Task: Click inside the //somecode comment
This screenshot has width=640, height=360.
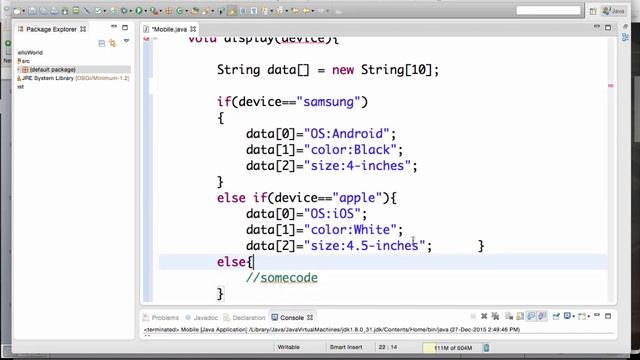Action: coord(282,278)
